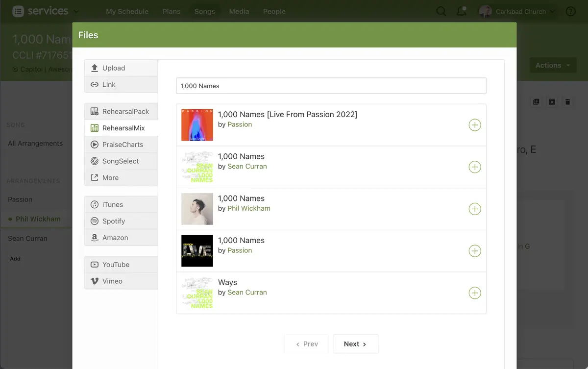588x369 pixels.
Task: Select Passion arrangement
Action: 20,199
